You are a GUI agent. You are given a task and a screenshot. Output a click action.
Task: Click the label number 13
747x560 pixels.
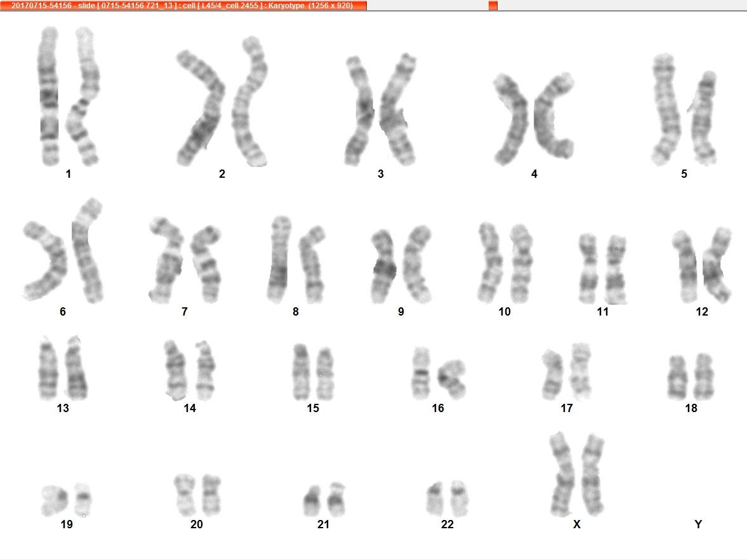pyautogui.click(x=63, y=408)
